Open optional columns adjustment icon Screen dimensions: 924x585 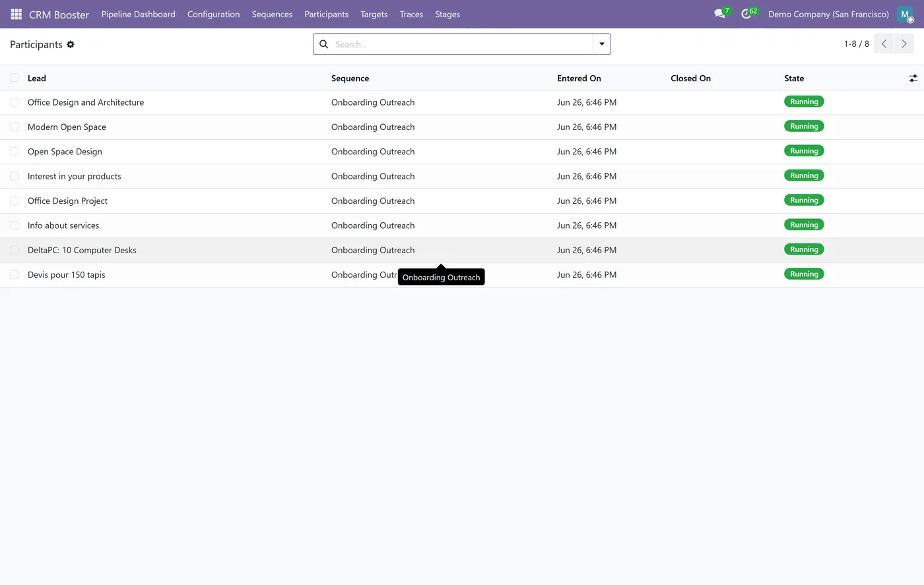pyautogui.click(x=913, y=78)
